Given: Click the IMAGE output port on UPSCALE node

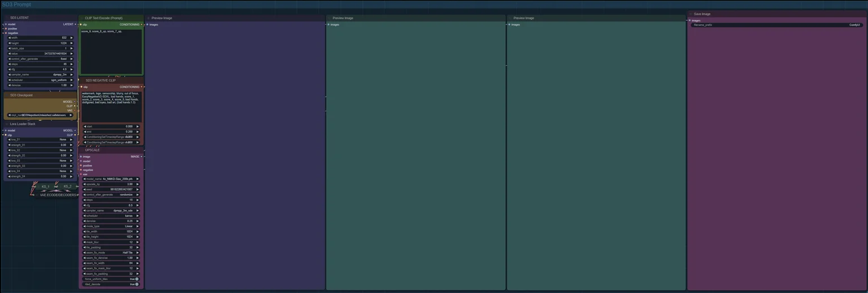Looking at the screenshot, I should tap(141, 157).
